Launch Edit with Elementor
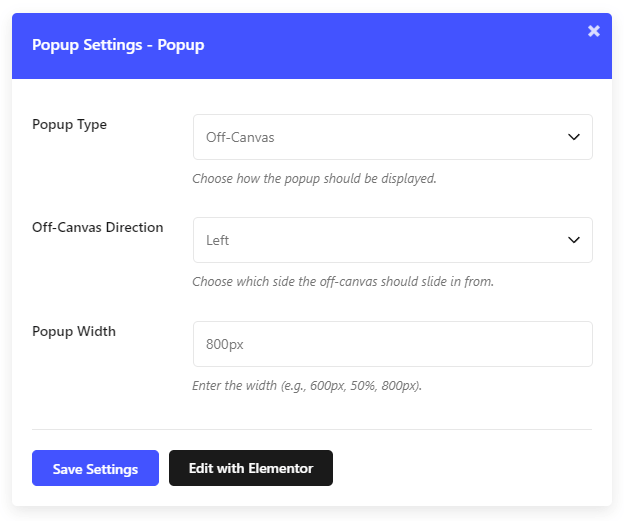 (x=251, y=468)
